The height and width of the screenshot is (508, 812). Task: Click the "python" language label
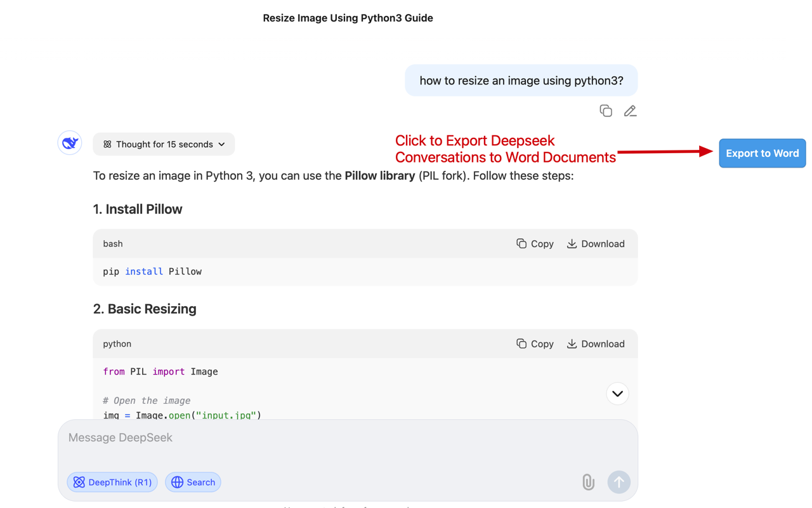(117, 344)
